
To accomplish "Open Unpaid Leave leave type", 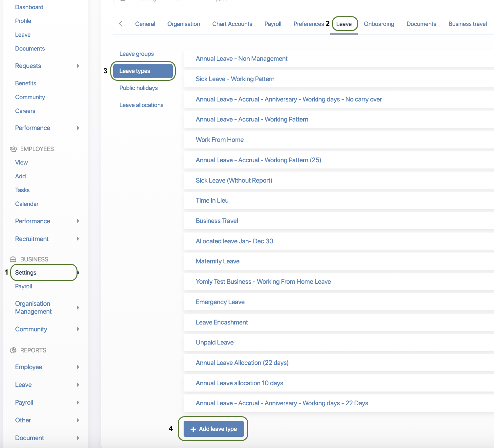I will pyautogui.click(x=214, y=343).
